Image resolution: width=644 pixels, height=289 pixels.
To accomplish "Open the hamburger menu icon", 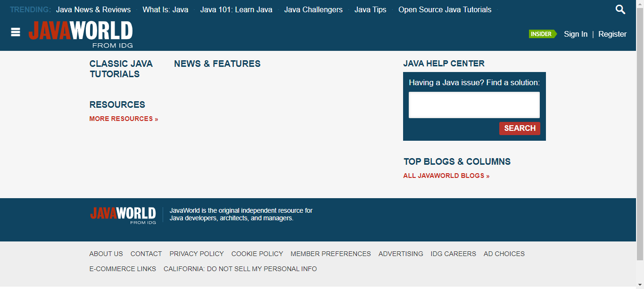I will point(16,32).
